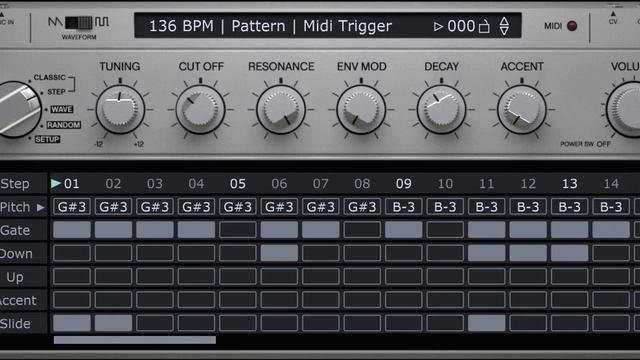Click the 136 BPM tempo readout
The height and width of the screenshot is (360, 640).
[181, 26]
